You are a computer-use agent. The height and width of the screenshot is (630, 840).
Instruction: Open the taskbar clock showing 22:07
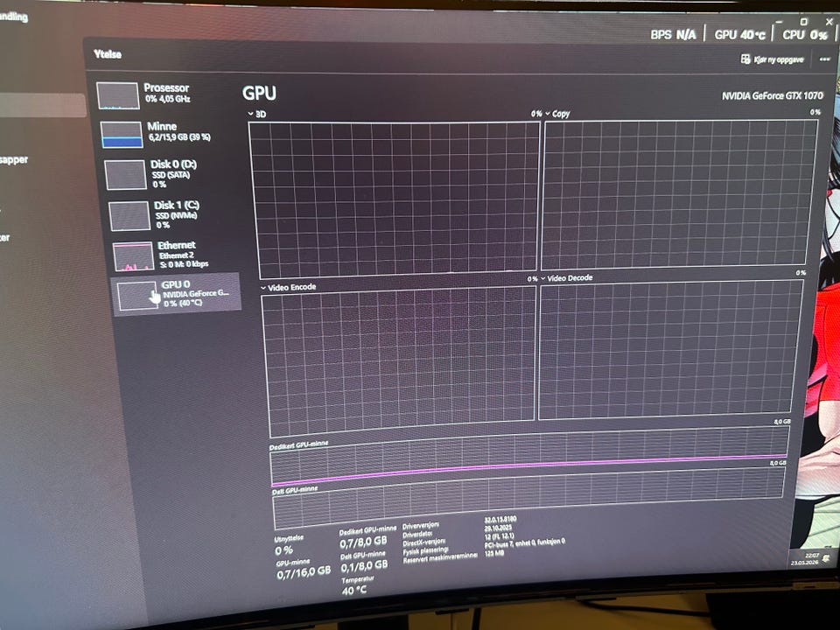(805, 559)
